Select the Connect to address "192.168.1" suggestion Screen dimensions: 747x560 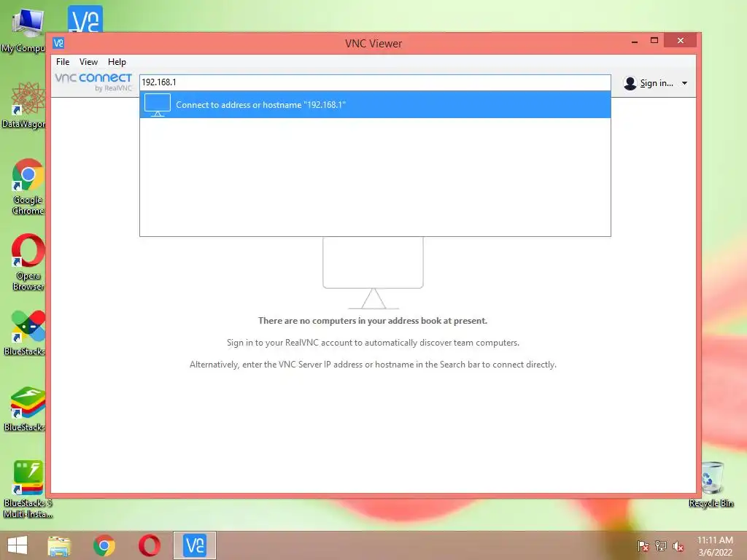pos(375,105)
